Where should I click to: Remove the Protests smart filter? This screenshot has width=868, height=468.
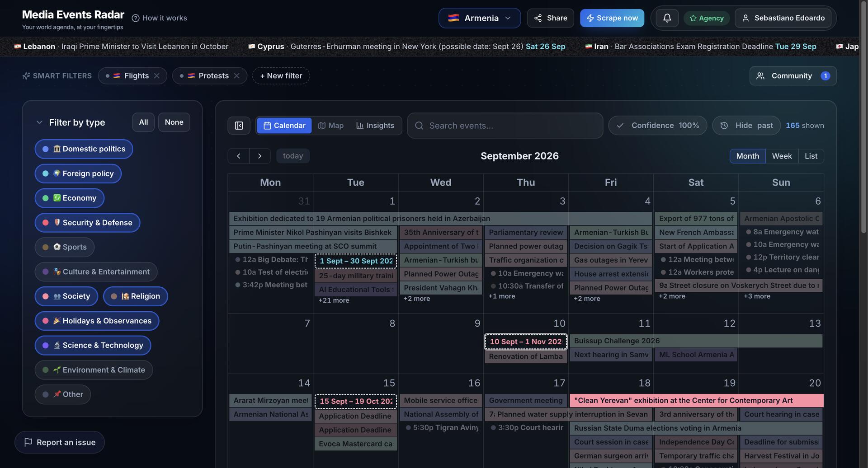click(236, 76)
